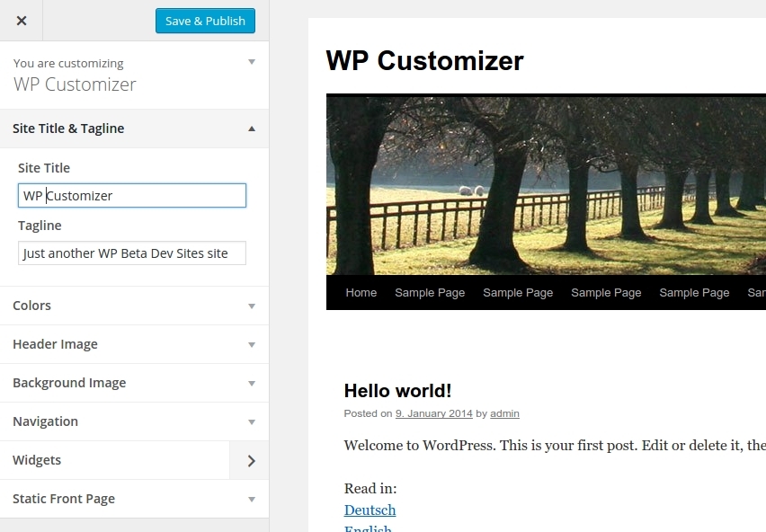766x532 pixels.
Task: Click the Home menu item in preview
Action: click(361, 292)
